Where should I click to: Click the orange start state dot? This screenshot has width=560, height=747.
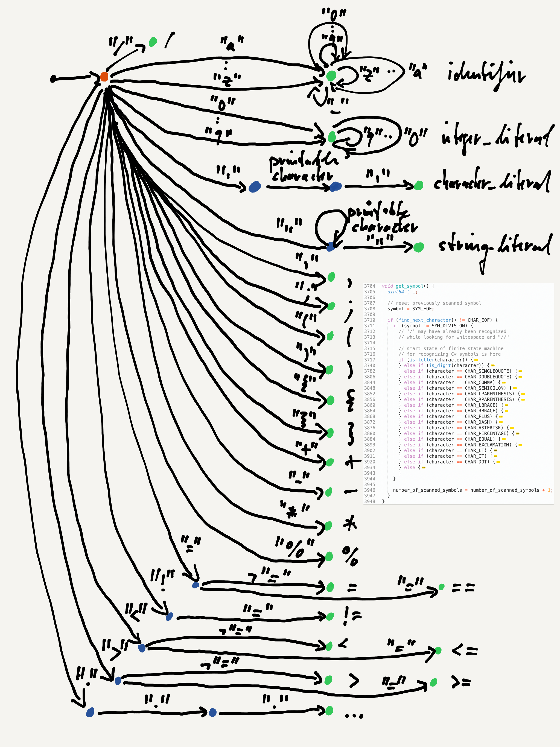point(104,77)
